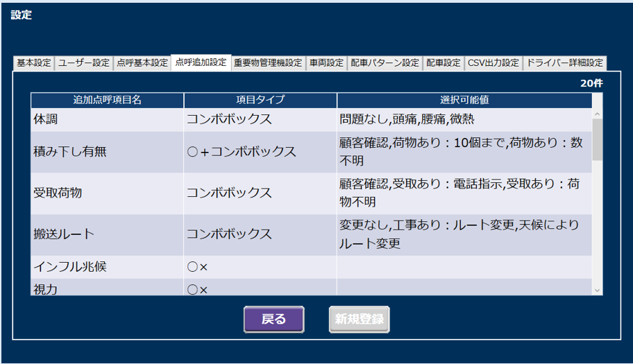Open the ドライバー詳細設定 tab

[x=564, y=63]
